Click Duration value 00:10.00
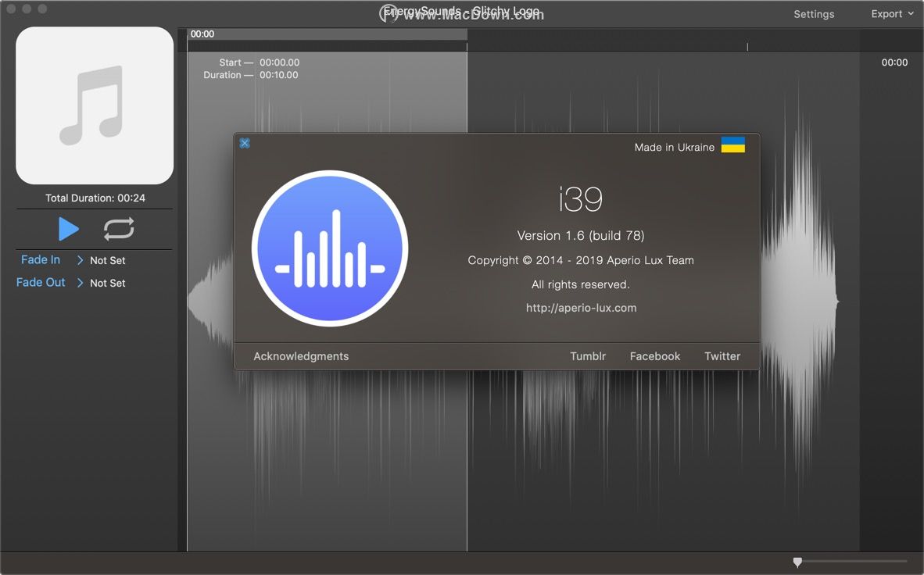 (x=279, y=75)
